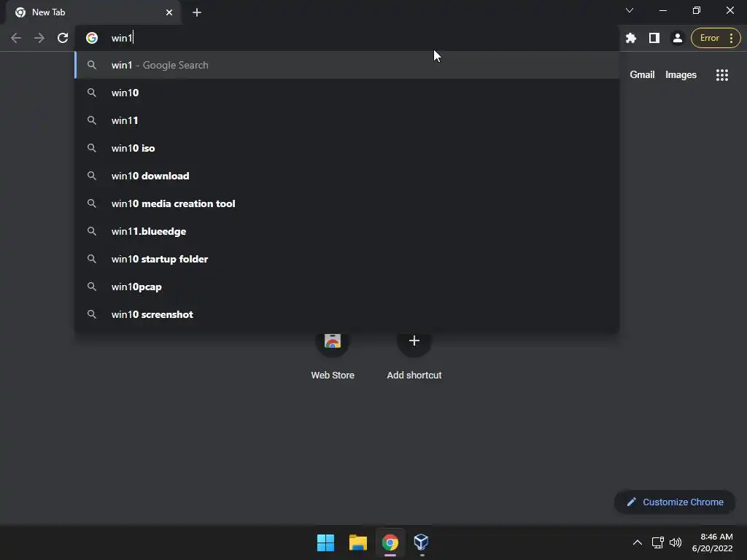Open the Extensions puzzle icon
The height and width of the screenshot is (560, 747).
[631, 38]
